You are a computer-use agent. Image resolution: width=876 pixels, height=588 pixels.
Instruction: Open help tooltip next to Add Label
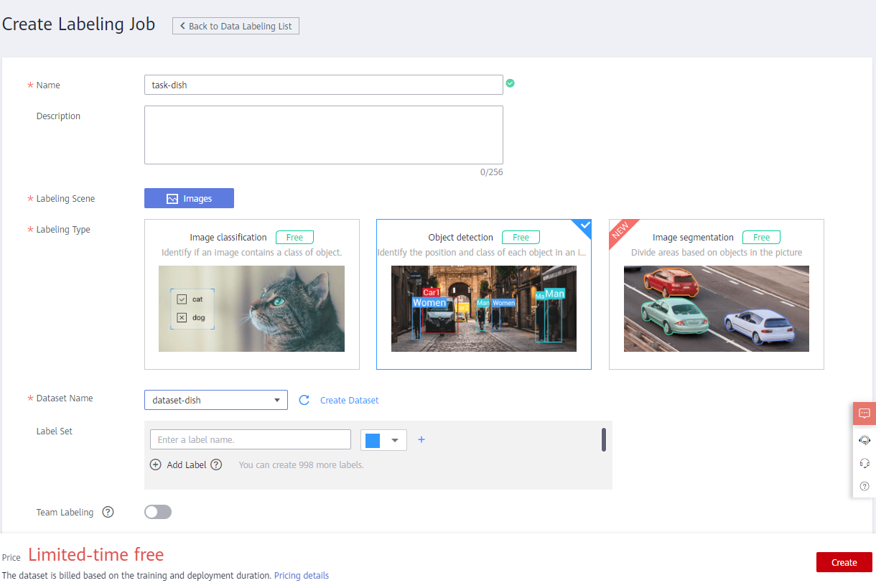[216, 465]
